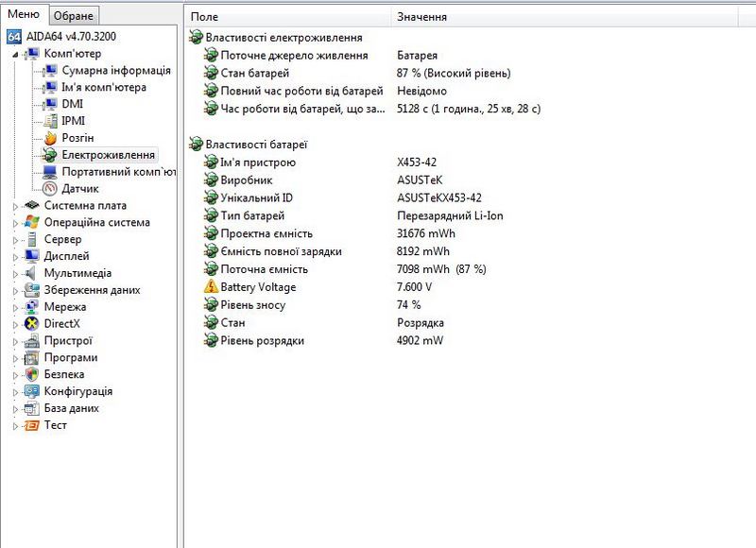This screenshot has width=756, height=548.
Task: Switch to the Меню tab
Action: (x=24, y=16)
